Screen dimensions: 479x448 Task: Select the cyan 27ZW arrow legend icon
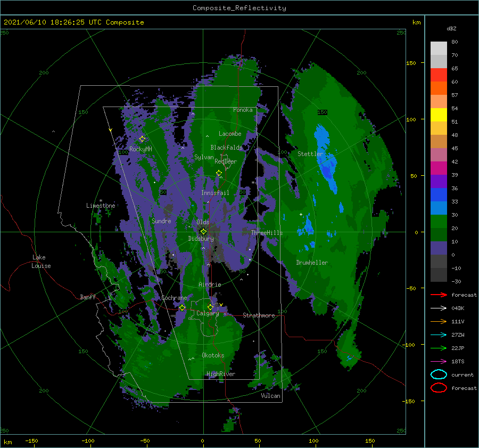tap(439, 335)
